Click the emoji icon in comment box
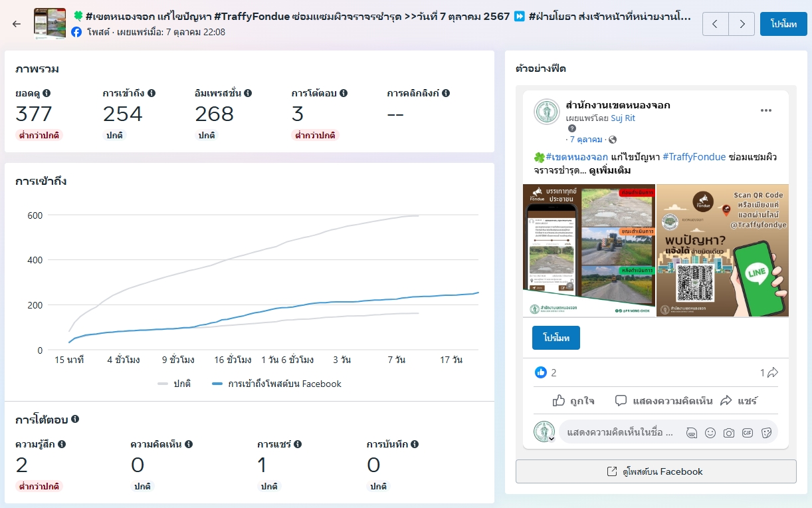This screenshot has height=508, width=812. [710, 433]
